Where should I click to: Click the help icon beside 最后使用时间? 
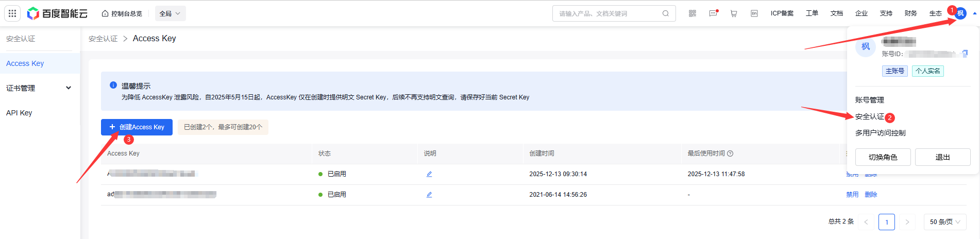click(730, 153)
